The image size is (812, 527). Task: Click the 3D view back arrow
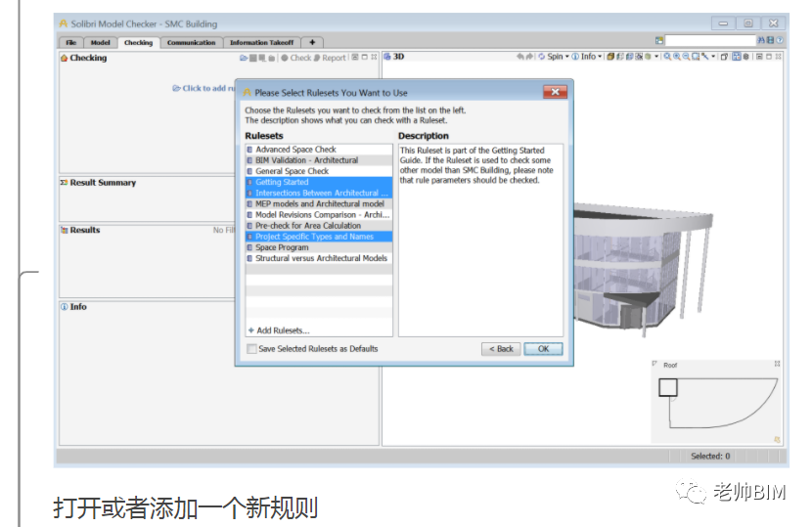520,57
